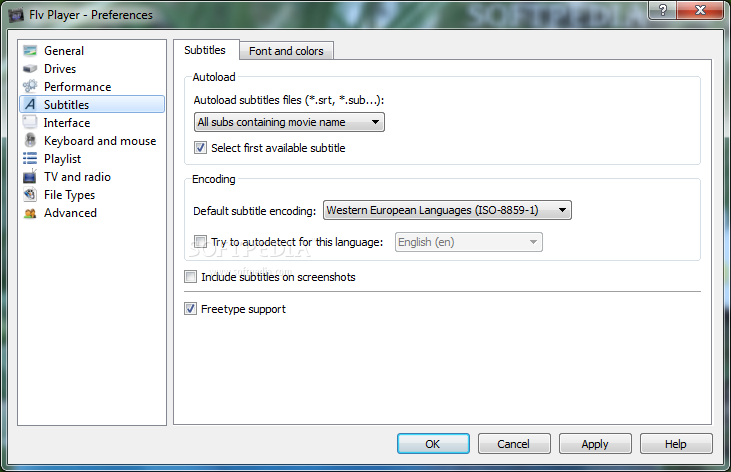This screenshot has width=731, height=472.
Task: Click the Apply button
Action: pos(595,444)
